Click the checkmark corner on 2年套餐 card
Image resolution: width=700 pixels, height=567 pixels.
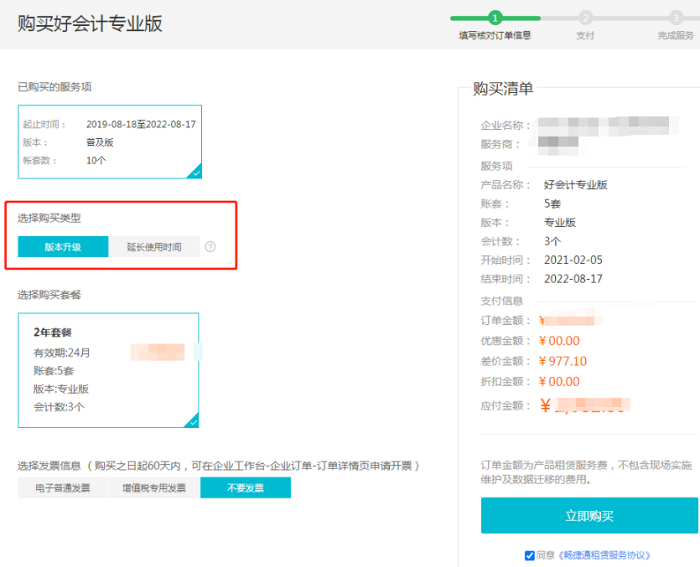pyautogui.click(x=192, y=421)
